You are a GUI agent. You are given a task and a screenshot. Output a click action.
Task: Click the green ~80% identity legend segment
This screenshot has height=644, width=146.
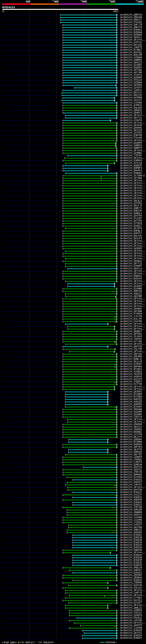(101, 4)
